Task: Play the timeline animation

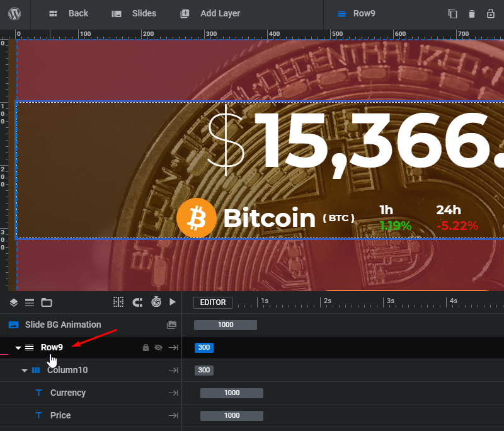Action: coord(173,302)
